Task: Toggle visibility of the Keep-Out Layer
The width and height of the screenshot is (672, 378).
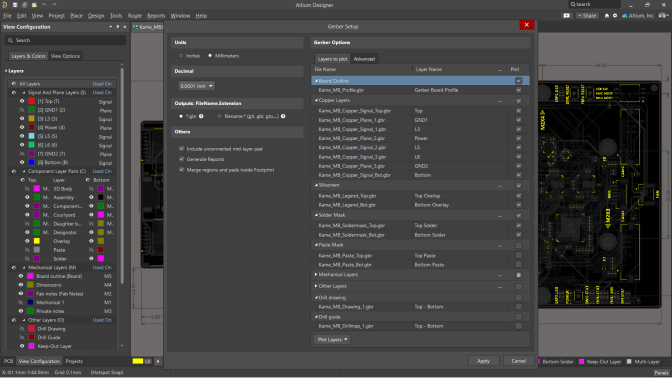Action: click(x=22, y=346)
